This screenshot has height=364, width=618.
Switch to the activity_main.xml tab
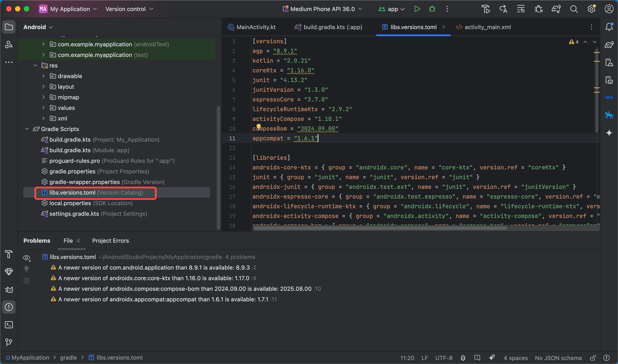[x=487, y=27]
